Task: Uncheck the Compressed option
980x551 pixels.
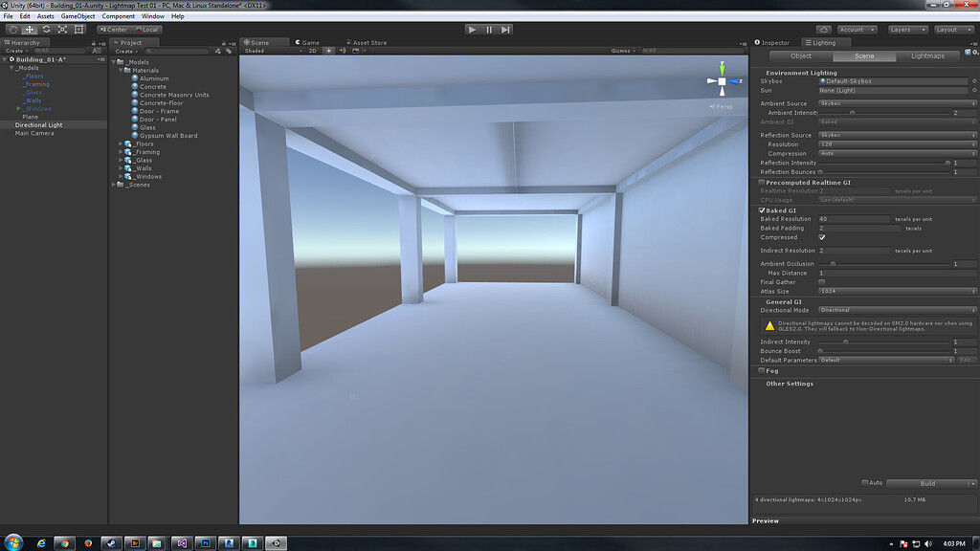Action: 821,237
